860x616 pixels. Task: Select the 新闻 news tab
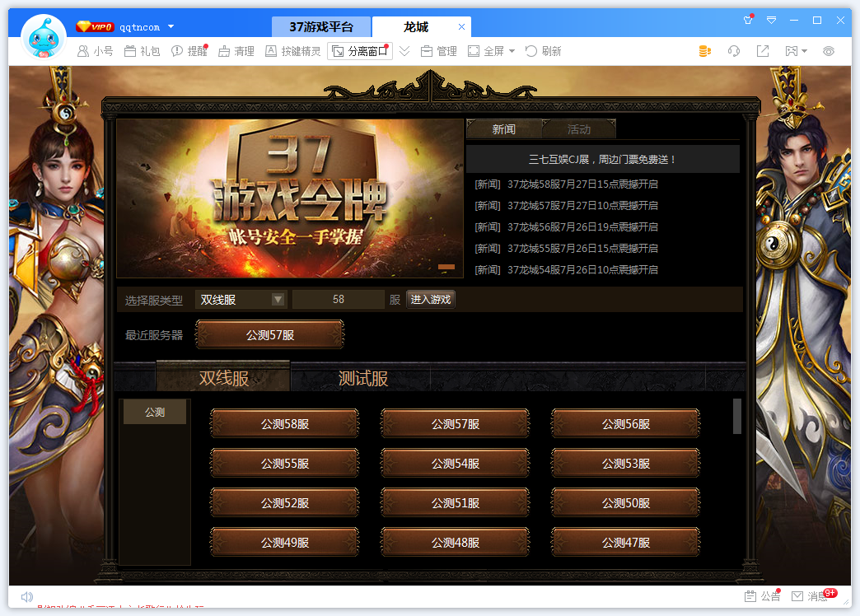point(503,129)
